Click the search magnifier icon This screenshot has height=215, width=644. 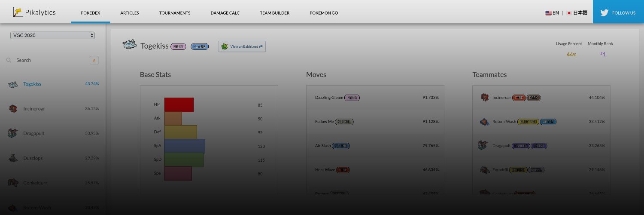(x=9, y=60)
